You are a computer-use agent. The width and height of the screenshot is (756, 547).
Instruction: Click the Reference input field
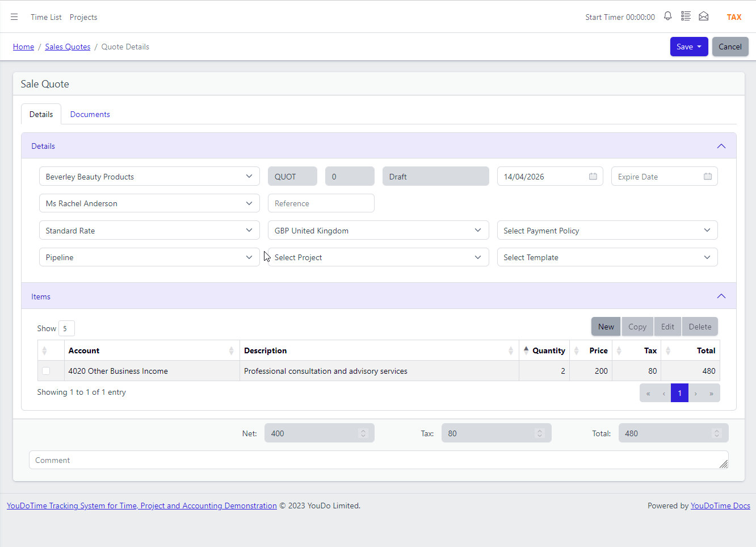321,203
